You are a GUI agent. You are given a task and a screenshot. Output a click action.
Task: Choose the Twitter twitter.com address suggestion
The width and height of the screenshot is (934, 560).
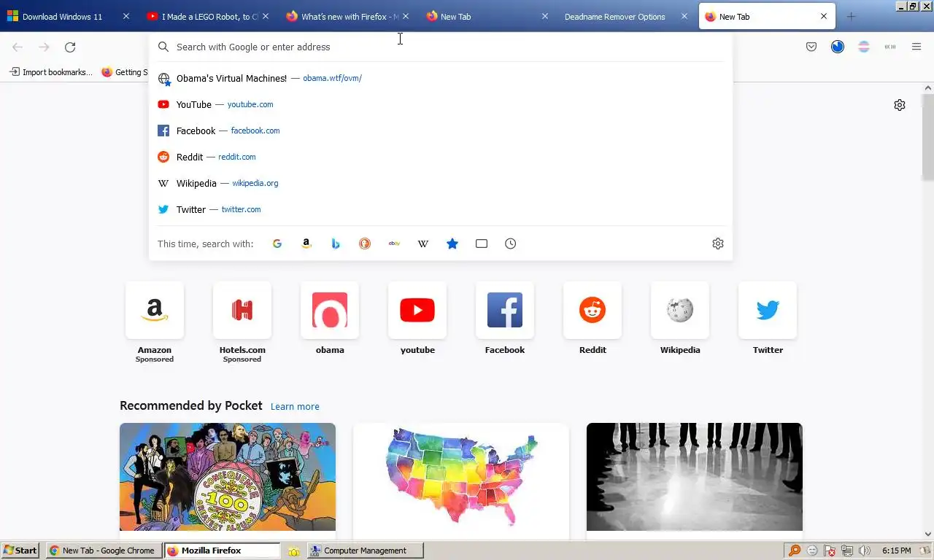(441, 209)
